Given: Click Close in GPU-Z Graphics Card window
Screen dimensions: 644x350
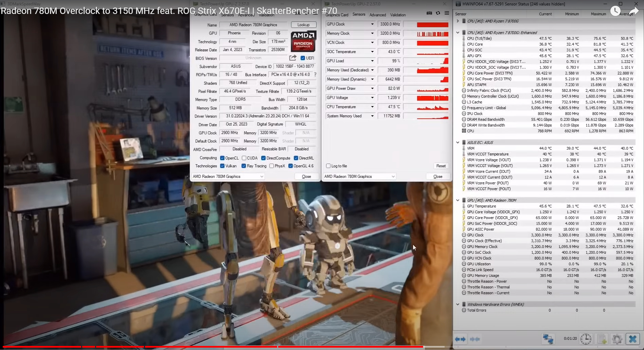Looking at the screenshot, I should pyautogui.click(x=306, y=177).
